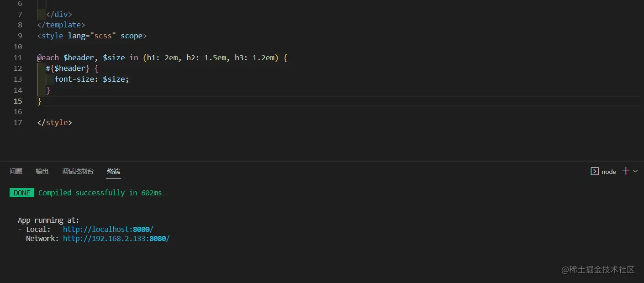Open the local http://localhost:8080/ link
Image resolution: width=644 pixels, height=283 pixels.
(x=108, y=229)
